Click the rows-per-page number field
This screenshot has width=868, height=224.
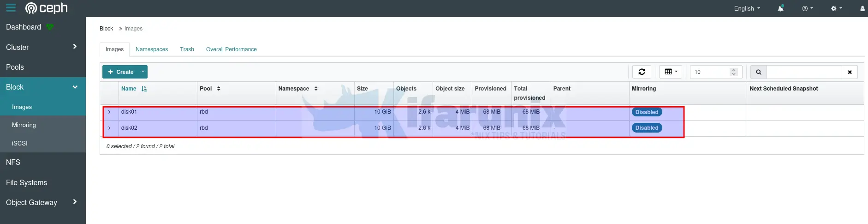pyautogui.click(x=710, y=72)
